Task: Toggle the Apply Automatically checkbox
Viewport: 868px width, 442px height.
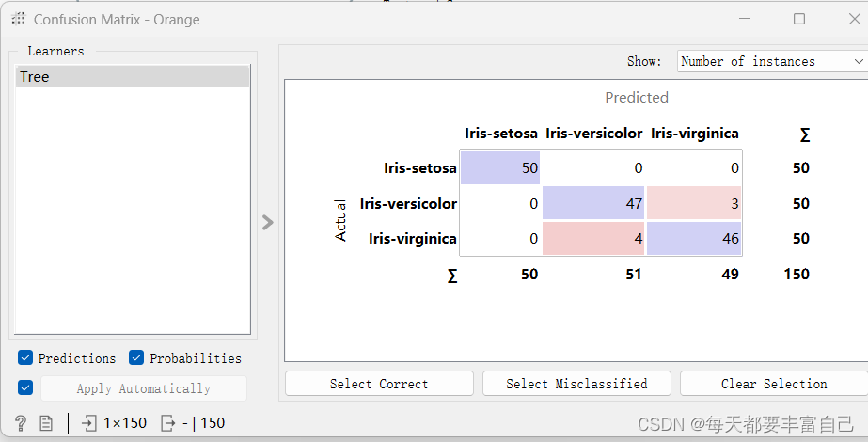Action: pos(25,387)
